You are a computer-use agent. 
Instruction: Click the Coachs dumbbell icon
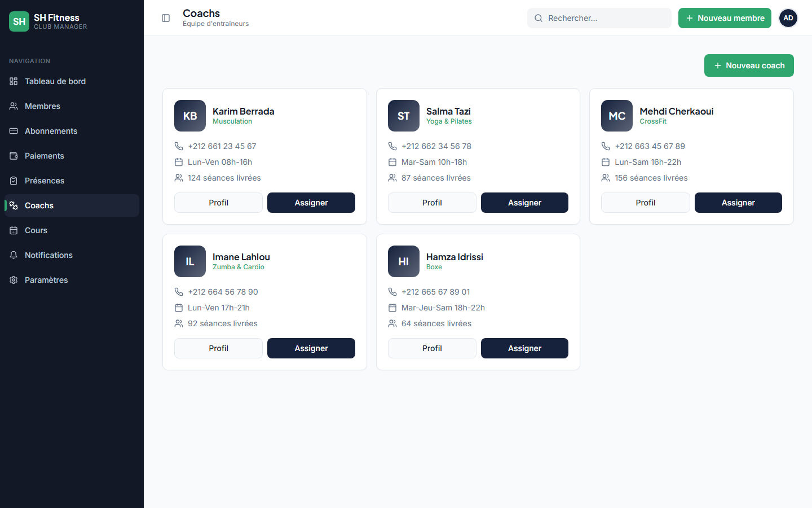coord(14,205)
